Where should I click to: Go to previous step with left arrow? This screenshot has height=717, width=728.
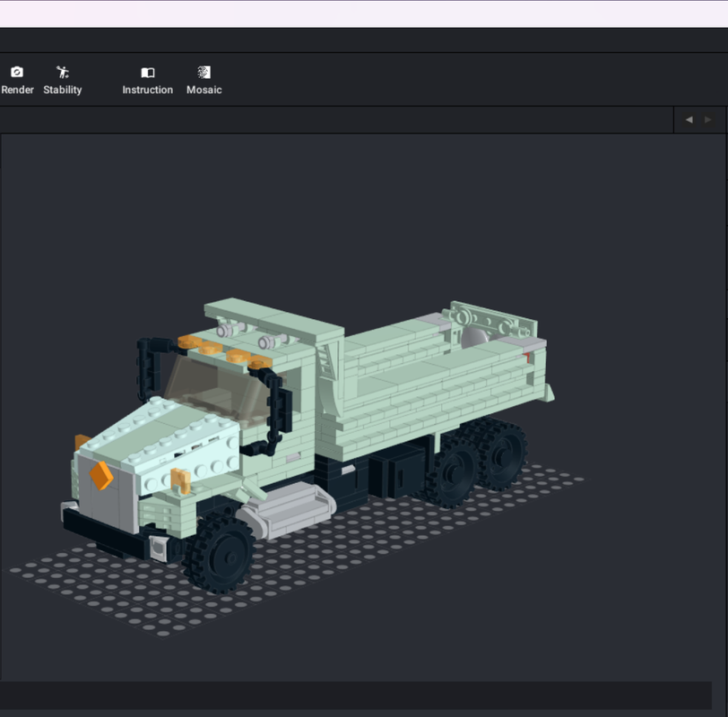point(689,120)
